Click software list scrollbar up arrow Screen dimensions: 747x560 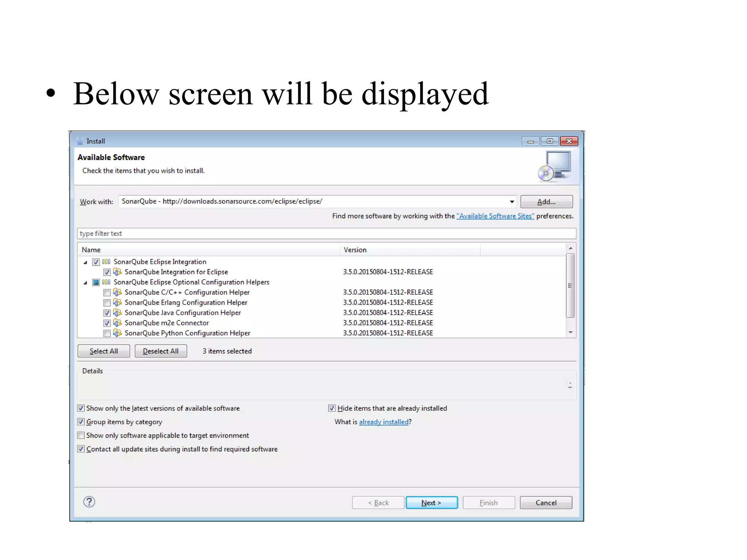click(x=571, y=248)
